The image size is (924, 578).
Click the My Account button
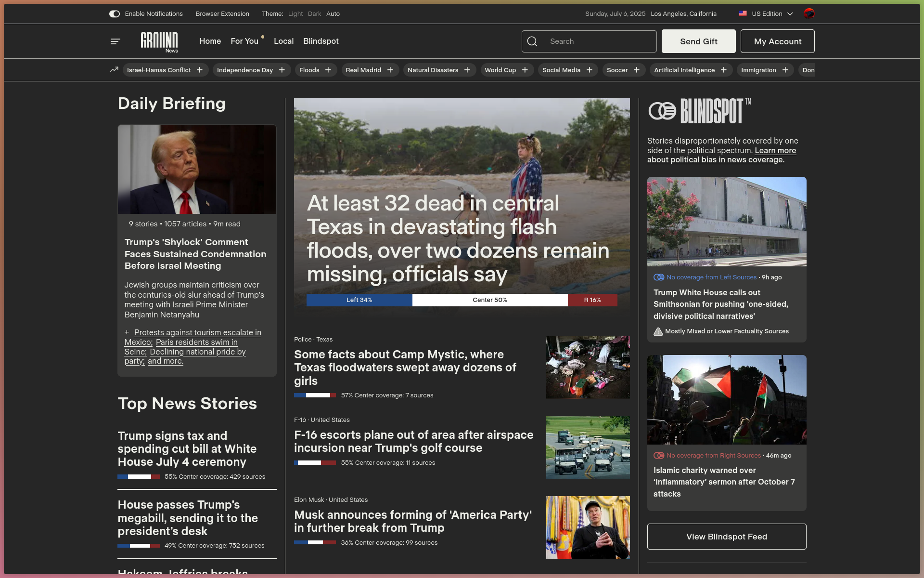point(777,41)
